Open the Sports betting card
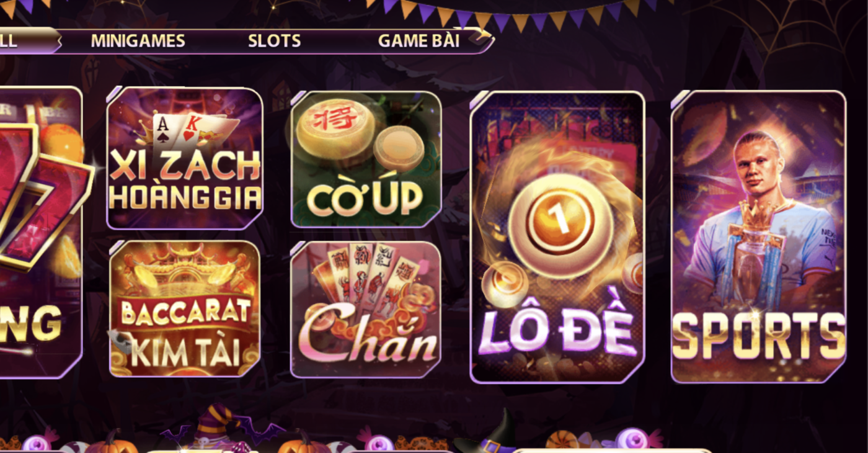Image resolution: width=868 pixels, height=453 pixels. coord(758,236)
